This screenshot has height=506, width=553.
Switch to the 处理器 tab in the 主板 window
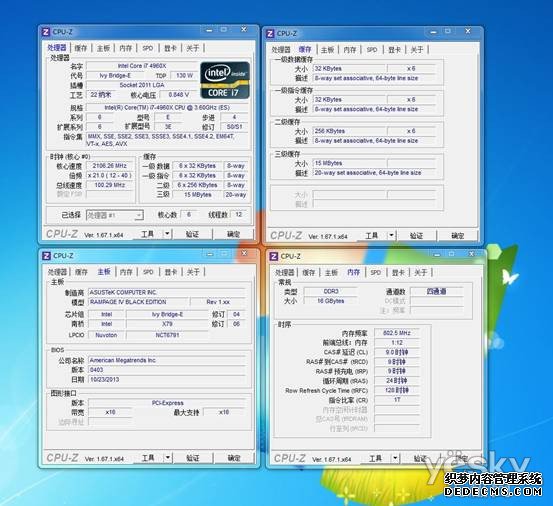click(57, 272)
